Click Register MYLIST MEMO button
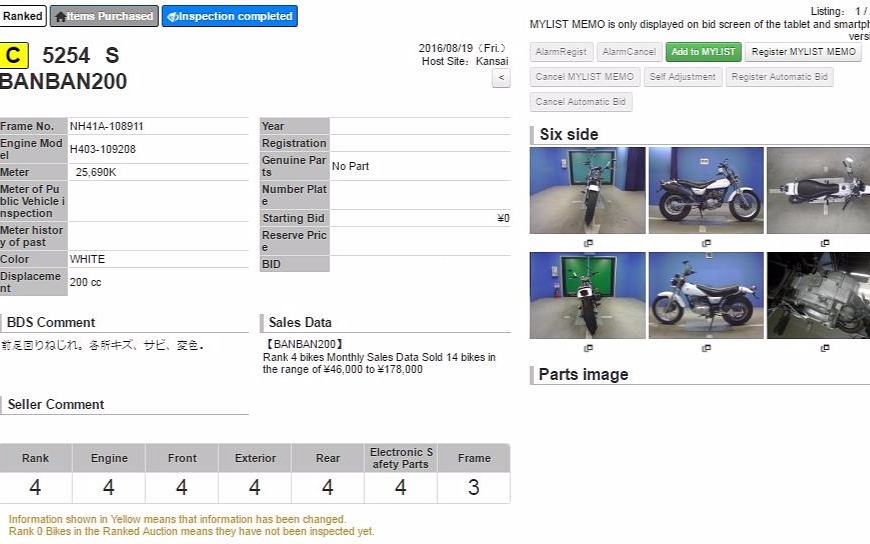 [803, 52]
